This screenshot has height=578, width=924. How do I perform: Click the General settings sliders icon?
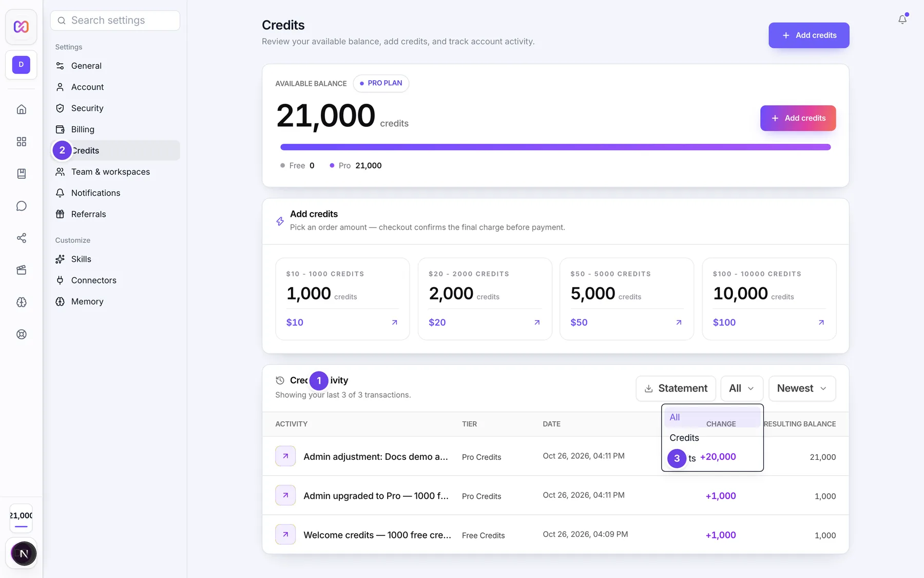coord(60,66)
